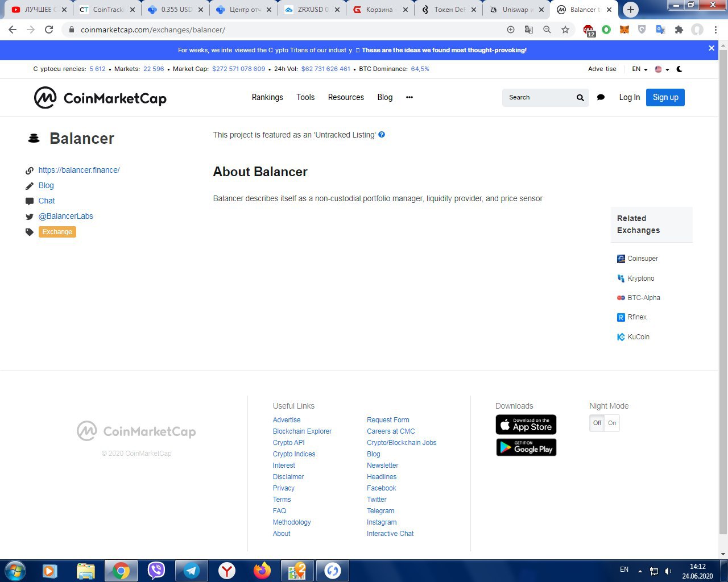Toggle dark mode moon icon

[679, 69]
